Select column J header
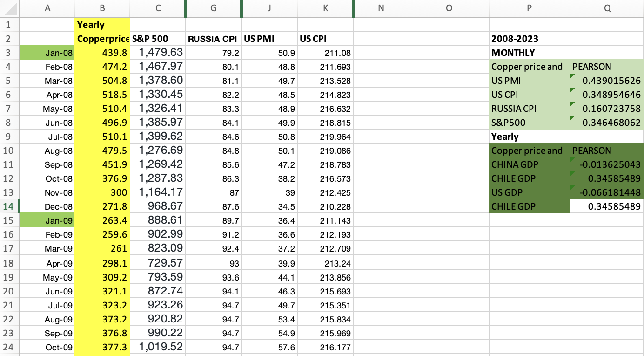The width and height of the screenshot is (644, 356). (x=269, y=8)
